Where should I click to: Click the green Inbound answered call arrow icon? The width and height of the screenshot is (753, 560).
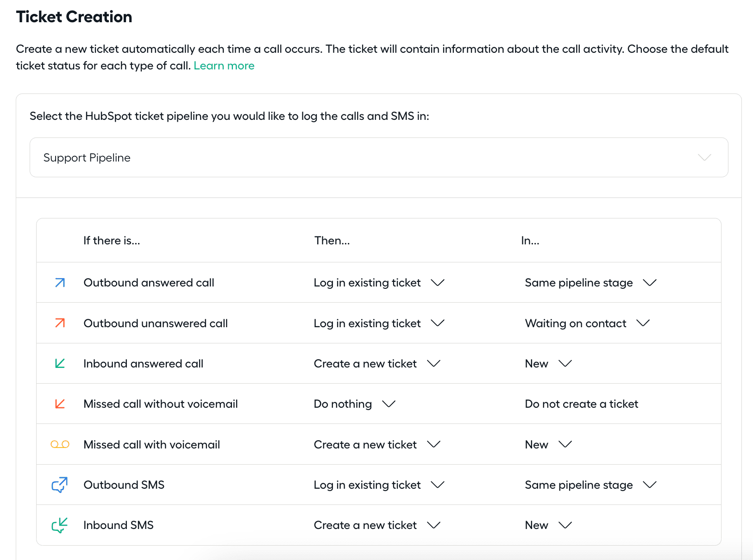[60, 364]
